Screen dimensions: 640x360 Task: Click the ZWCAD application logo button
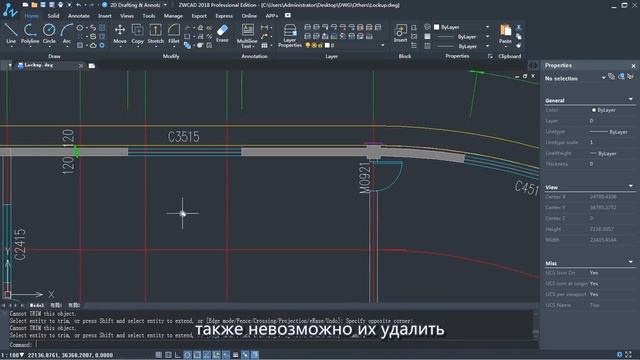pyautogui.click(x=9, y=9)
